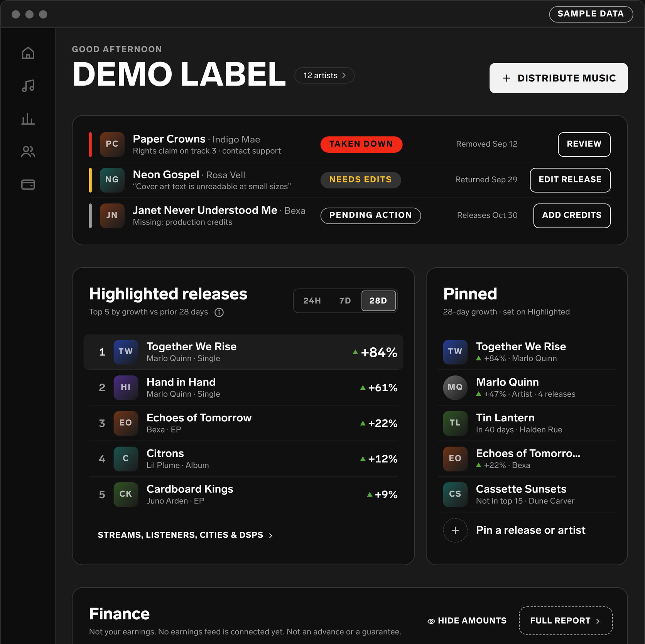This screenshot has width=645, height=644.
Task: Click Add Credits for Janet Never Understood Me
Action: tap(572, 215)
